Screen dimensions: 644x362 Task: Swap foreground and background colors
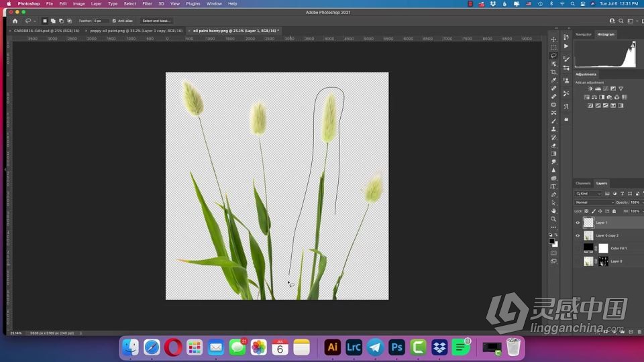556,235
